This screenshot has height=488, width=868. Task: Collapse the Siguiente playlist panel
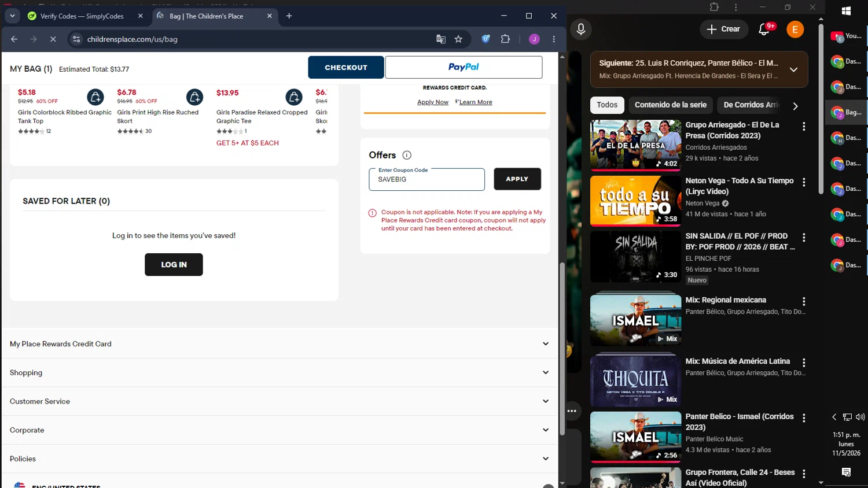tap(793, 69)
